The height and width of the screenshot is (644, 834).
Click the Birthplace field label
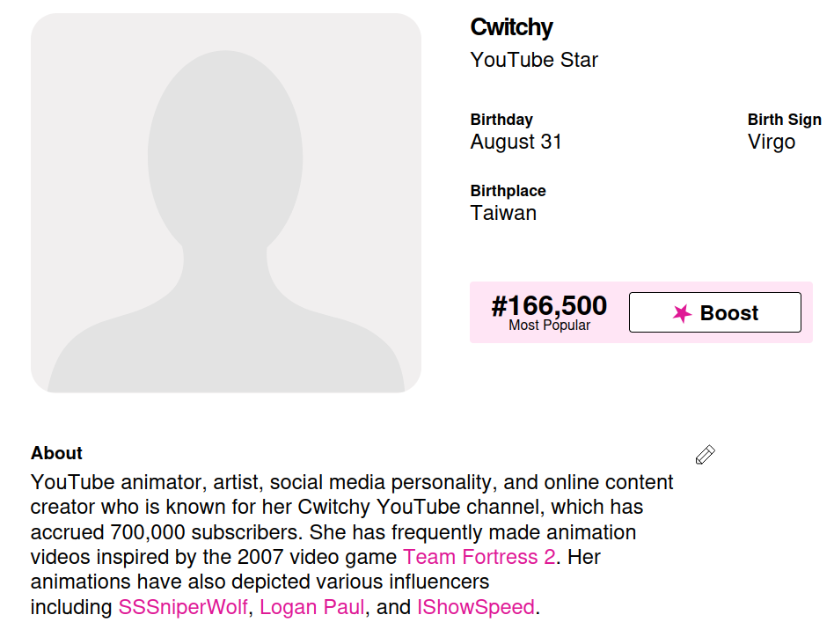508,191
